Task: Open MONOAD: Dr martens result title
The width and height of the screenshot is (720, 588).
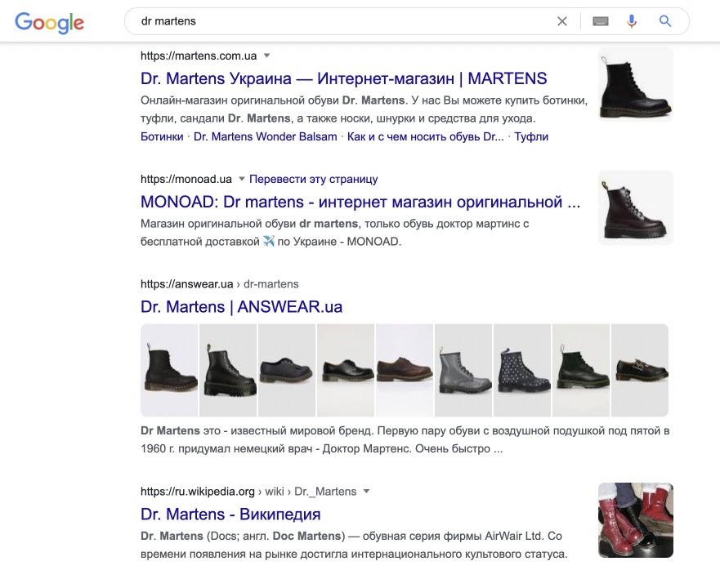Action: [x=360, y=202]
